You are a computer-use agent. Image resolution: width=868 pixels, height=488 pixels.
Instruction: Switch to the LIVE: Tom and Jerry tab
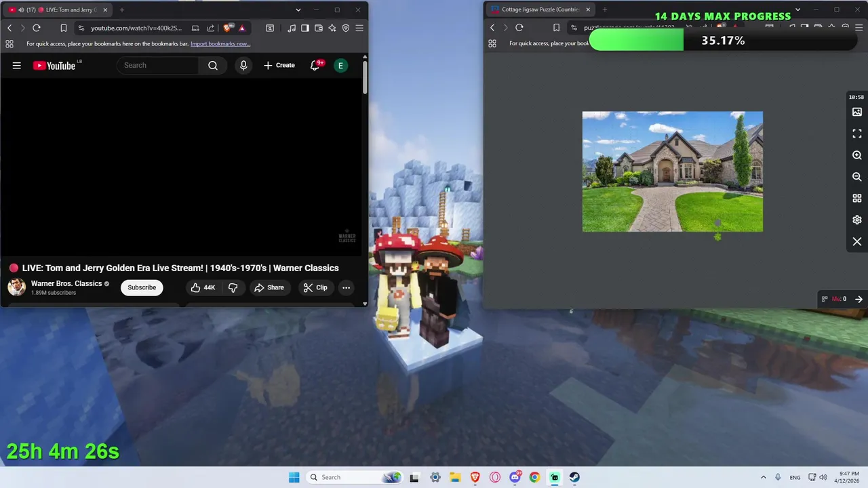[58, 9]
